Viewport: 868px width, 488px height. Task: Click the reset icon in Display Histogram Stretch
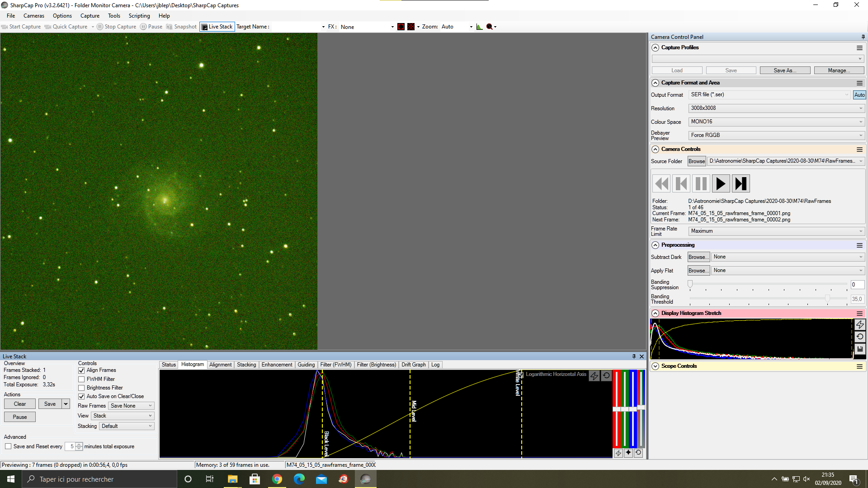(x=860, y=337)
